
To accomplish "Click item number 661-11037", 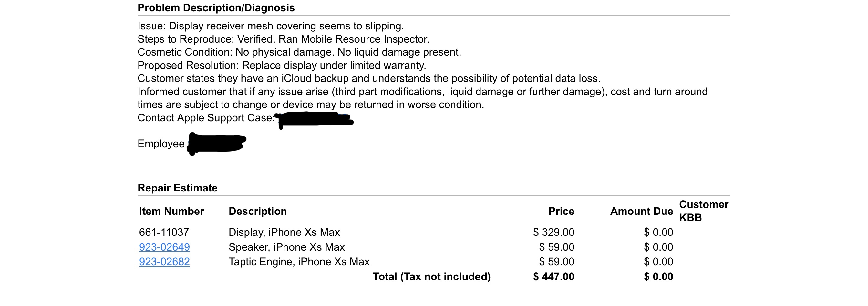I will tap(164, 232).
